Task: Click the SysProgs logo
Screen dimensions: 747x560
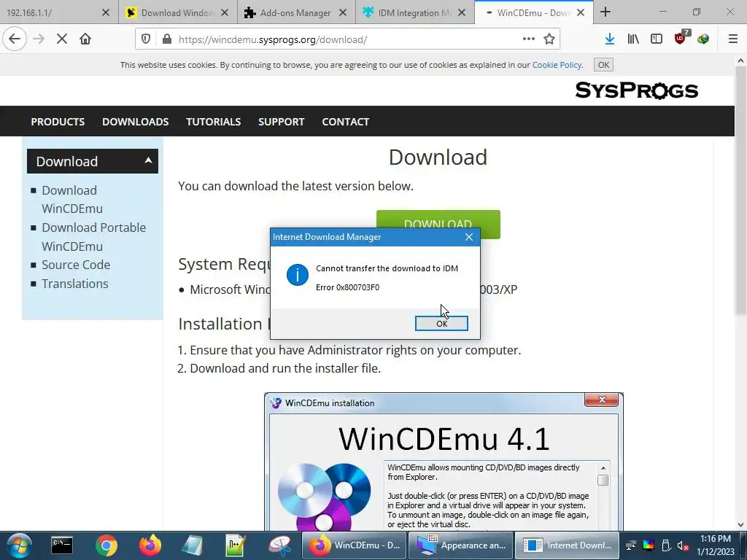Action: tap(636, 90)
